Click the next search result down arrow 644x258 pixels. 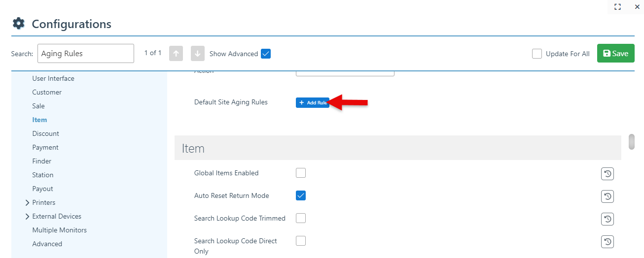197,54
